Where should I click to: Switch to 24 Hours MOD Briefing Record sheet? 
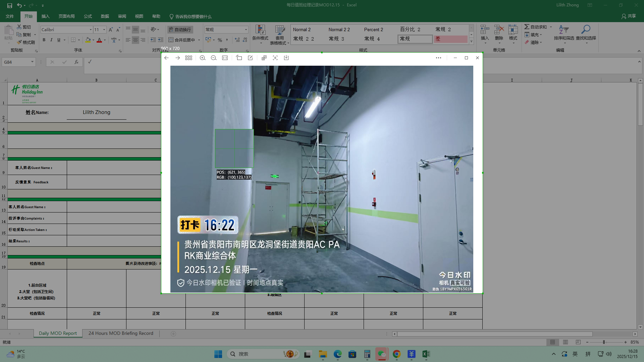coord(121,333)
